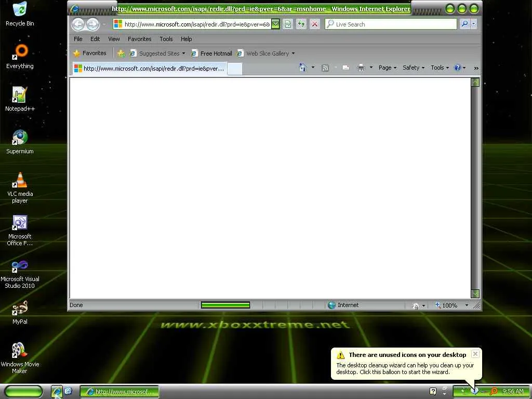The width and height of the screenshot is (532, 399).
Task: Click the Live Search input box
Action: pos(391,24)
